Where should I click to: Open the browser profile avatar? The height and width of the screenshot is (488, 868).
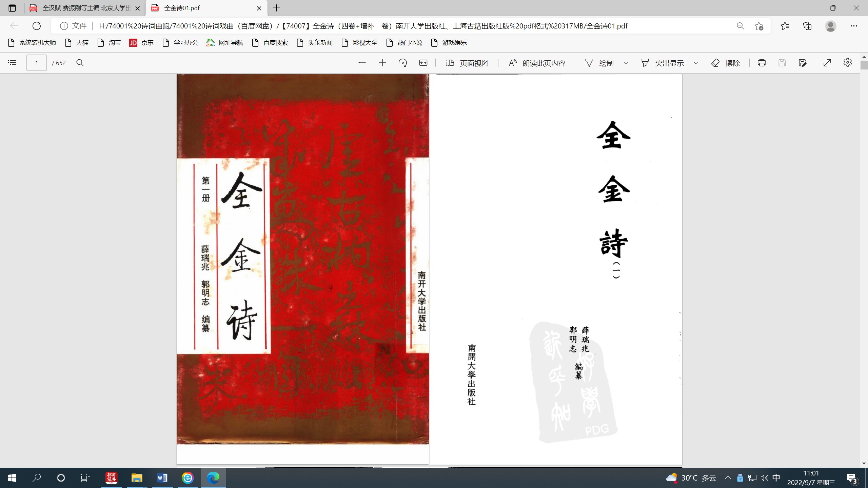tap(831, 26)
